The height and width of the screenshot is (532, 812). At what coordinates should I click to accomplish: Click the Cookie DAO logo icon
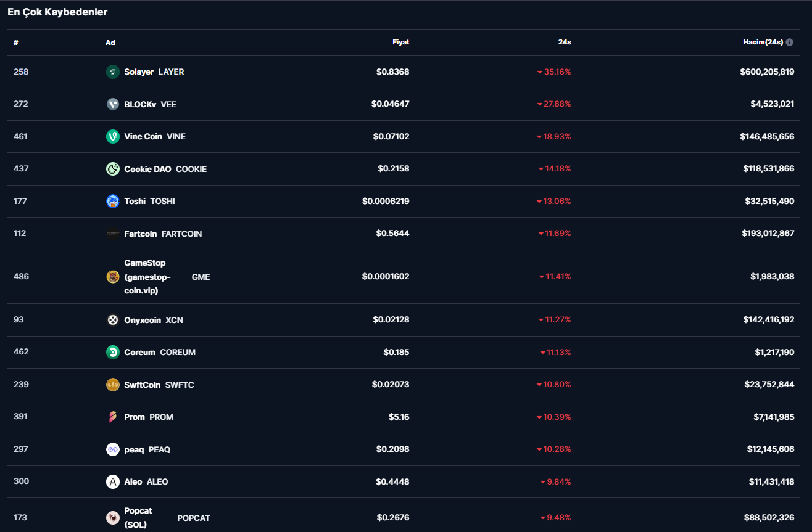[112, 169]
